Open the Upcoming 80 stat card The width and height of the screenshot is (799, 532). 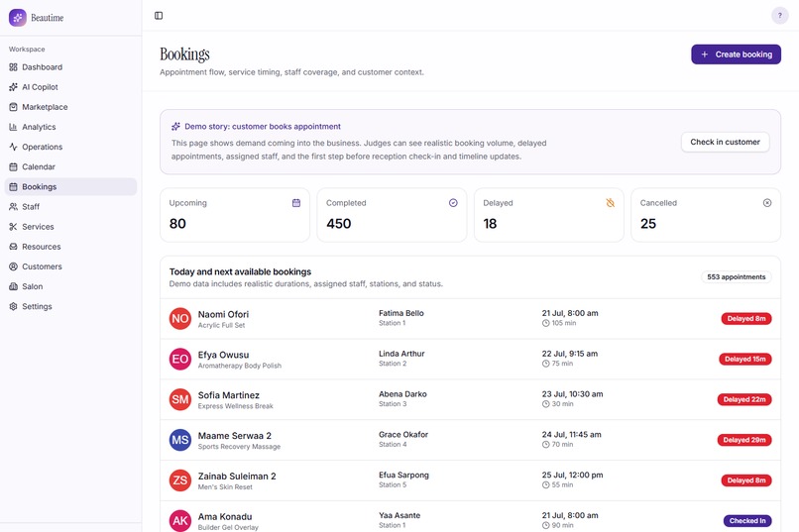pos(235,215)
